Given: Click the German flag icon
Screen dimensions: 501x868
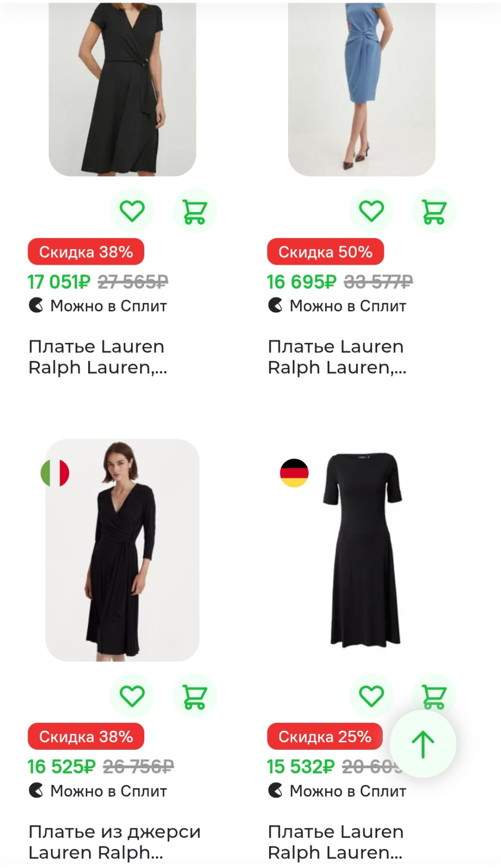Looking at the screenshot, I should [x=294, y=473].
